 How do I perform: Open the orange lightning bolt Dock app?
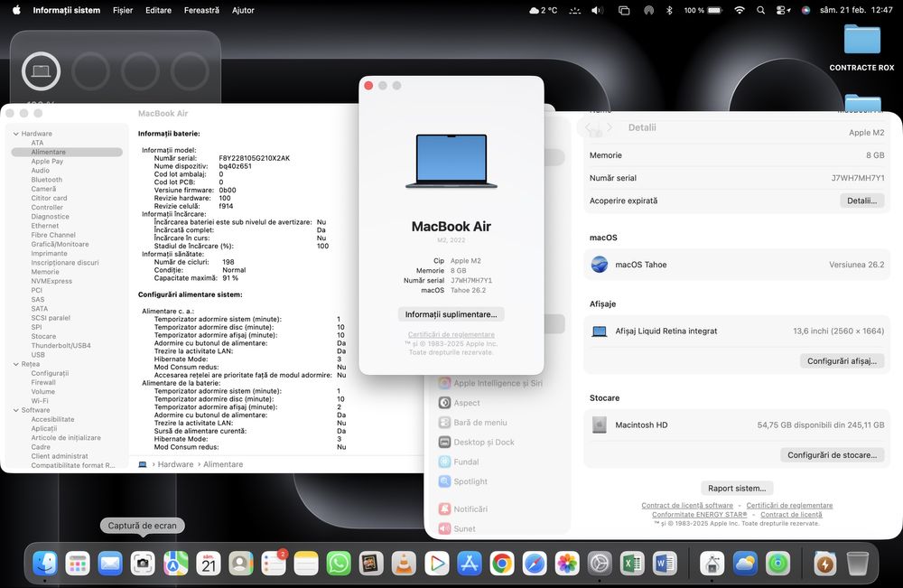[x=825, y=564]
